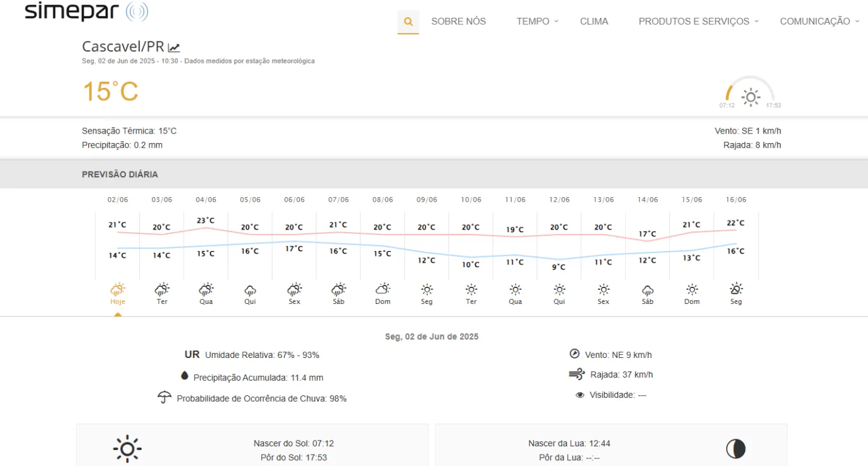Click the current temperature 15°C reading
Image resolution: width=868 pixels, height=466 pixels.
pos(111,92)
